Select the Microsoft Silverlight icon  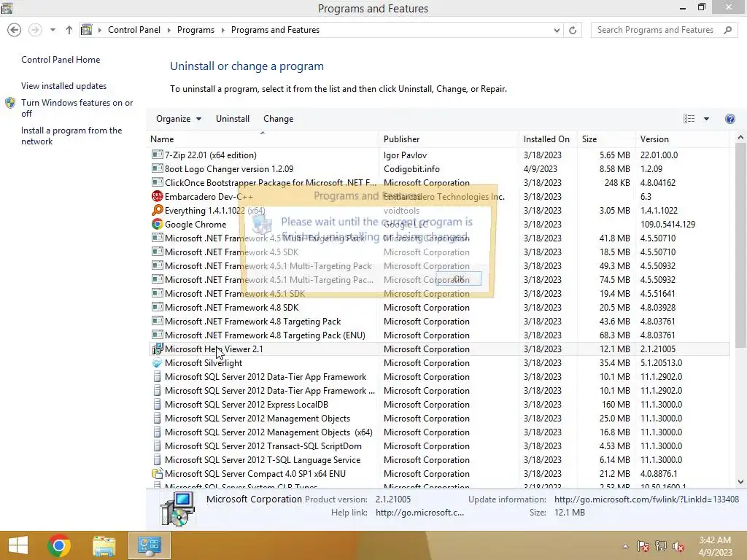[158, 363]
